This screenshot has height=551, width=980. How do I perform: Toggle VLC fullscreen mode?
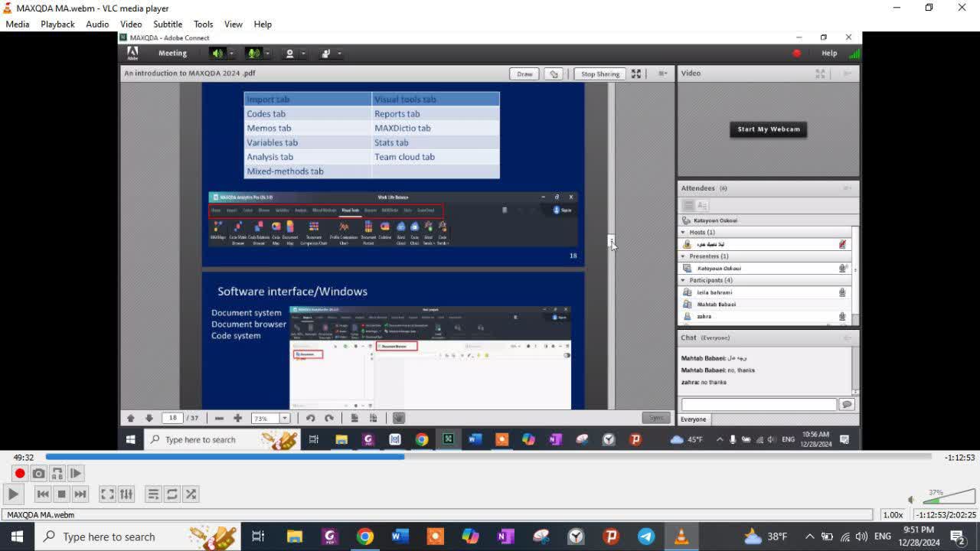[107, 494]
